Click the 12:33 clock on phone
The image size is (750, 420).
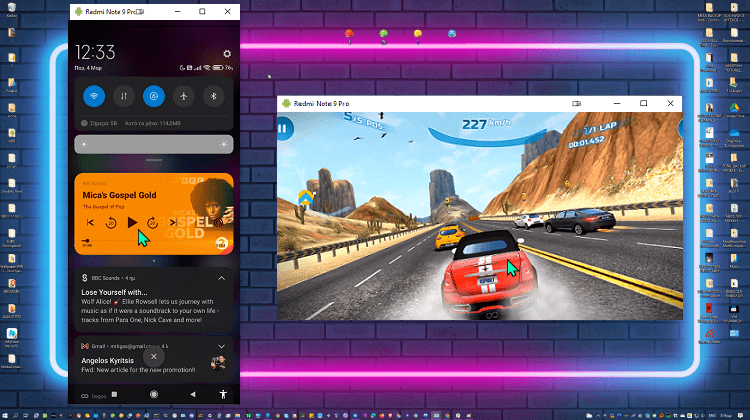[x=95, y=52]
